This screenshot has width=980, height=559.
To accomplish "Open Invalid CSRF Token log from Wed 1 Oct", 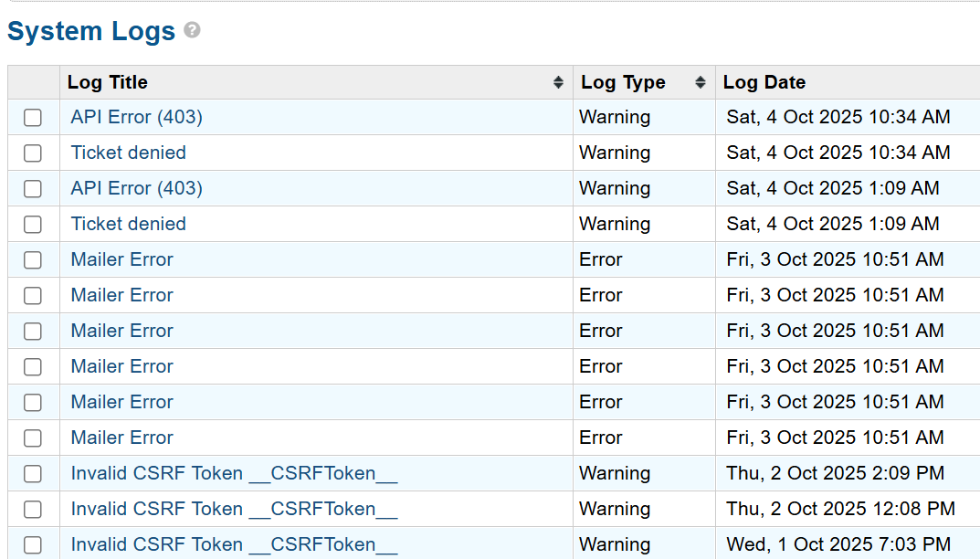I will [234, 544].
